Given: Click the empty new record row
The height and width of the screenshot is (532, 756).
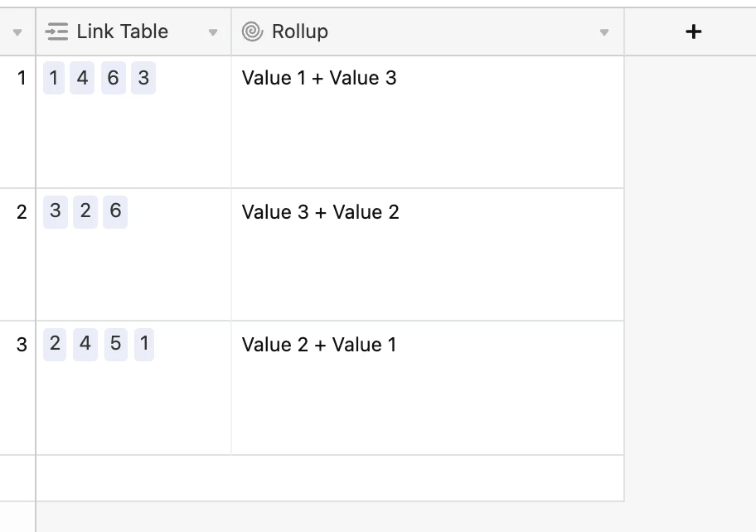Looking at the screenshot, I should [x=330, y=478].
